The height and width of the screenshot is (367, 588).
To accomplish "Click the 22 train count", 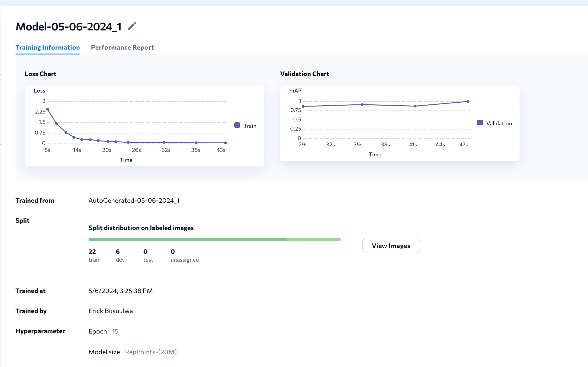I will (x=92, y=252).
